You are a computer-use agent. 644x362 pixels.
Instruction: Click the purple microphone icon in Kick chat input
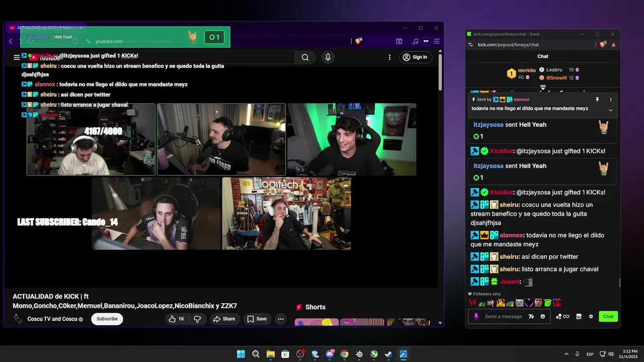coord(476,316)
